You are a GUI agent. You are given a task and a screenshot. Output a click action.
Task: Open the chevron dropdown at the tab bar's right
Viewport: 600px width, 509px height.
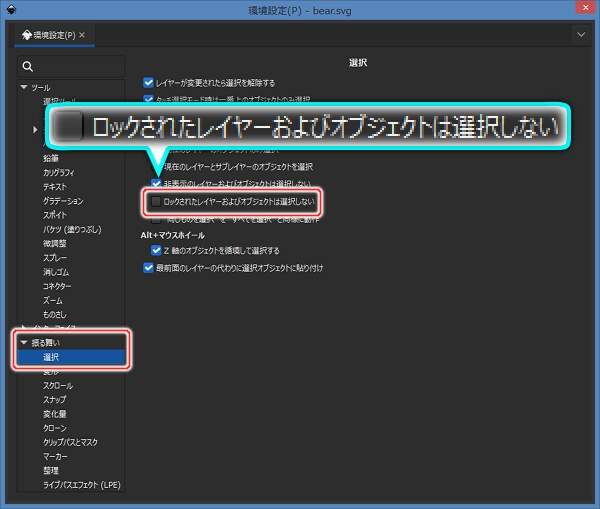coord(581,35)
